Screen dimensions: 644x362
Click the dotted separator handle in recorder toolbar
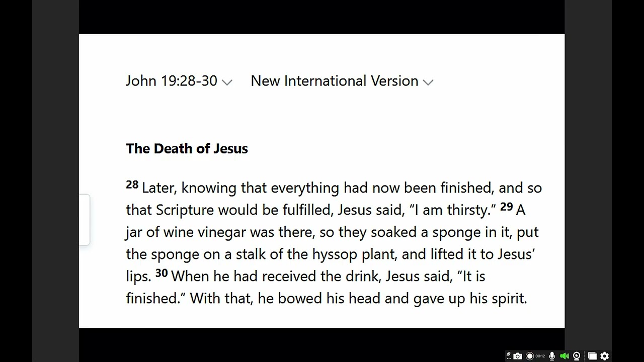point(585,356)
